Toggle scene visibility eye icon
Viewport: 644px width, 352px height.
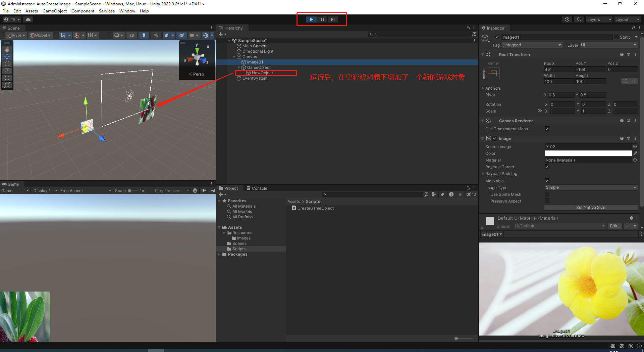[x=181, y=35]
